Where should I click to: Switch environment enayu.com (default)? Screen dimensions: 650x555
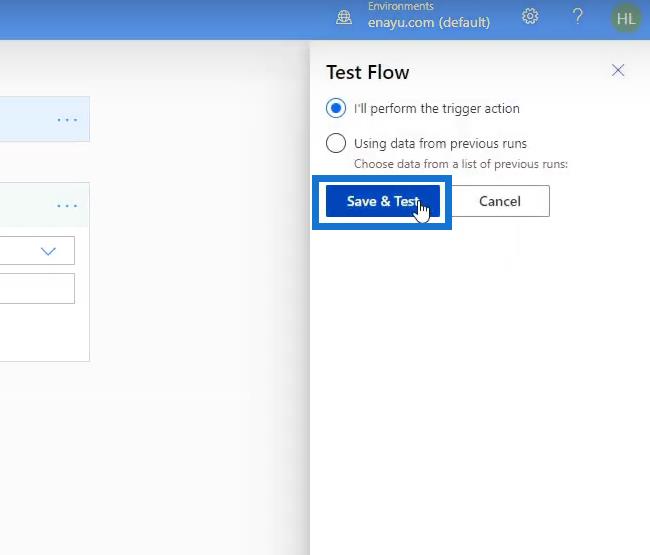pyautogui.click(x=429, y=22)
